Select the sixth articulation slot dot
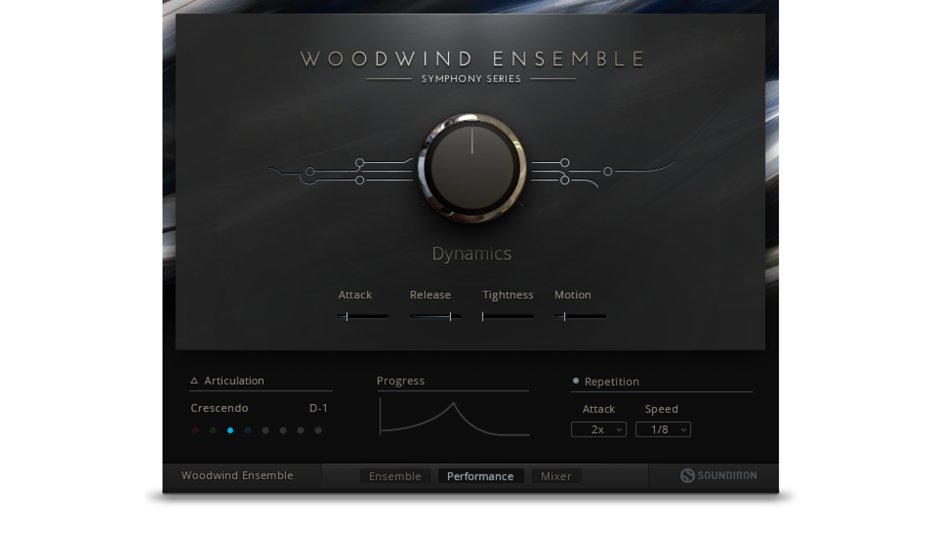The image size is (940, 540). [x=283, y=431]
